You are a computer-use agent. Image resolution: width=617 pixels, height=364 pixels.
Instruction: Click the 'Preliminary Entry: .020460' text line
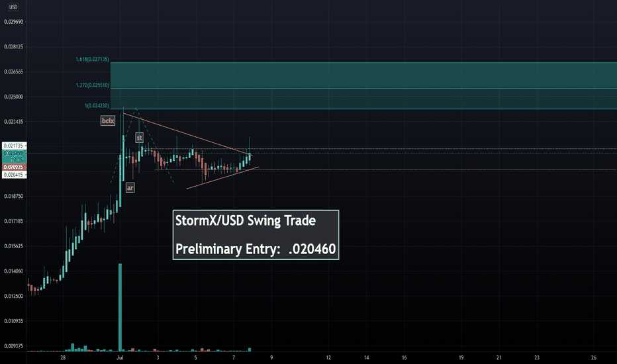point(256,249)
